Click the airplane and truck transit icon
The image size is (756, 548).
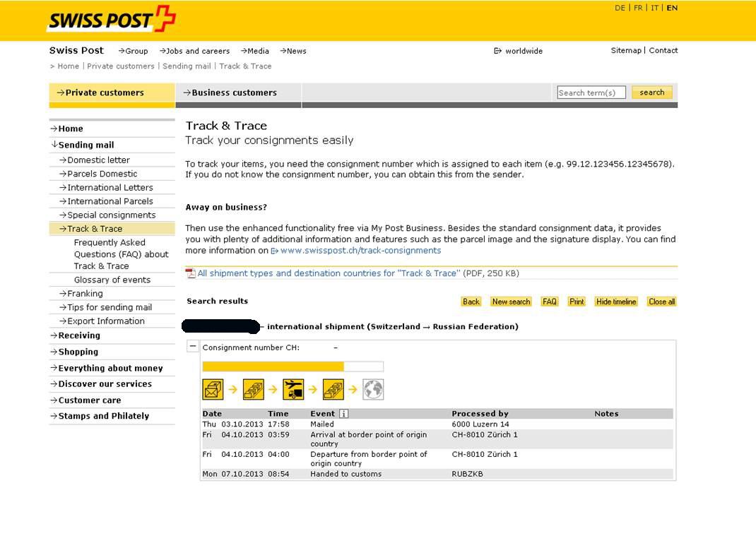point(293,389)
